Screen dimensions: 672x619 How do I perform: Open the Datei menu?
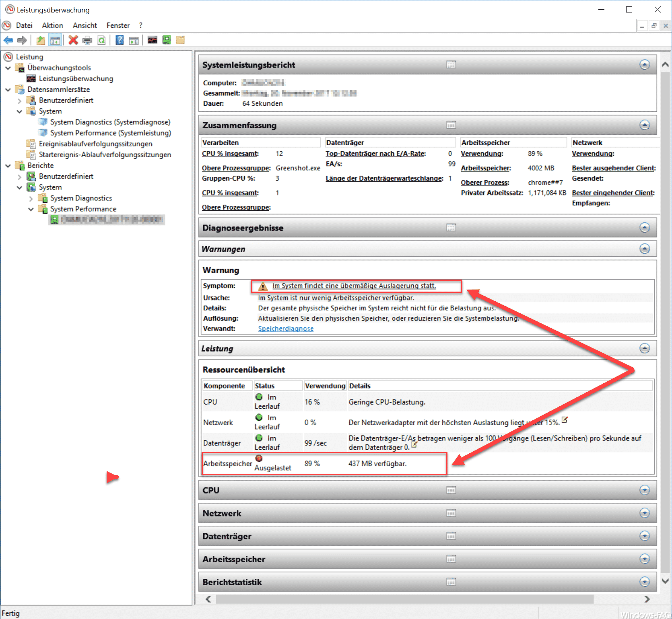[x=24, y=25]
